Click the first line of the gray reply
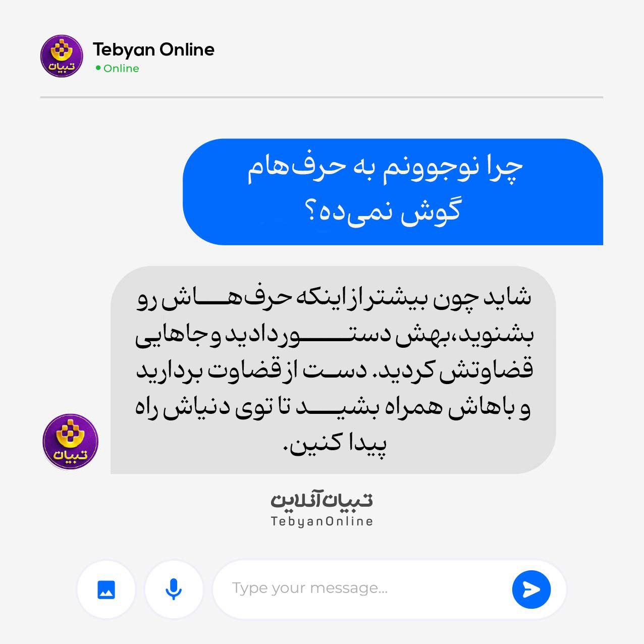Image resolution: width=644 pixels, height=644 pixels. pos(334,298)
